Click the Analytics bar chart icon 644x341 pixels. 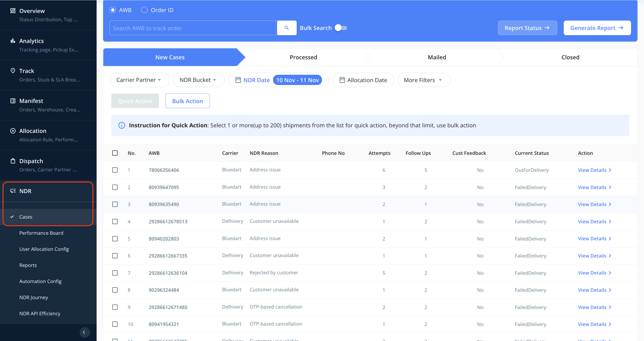click(13, 41)
